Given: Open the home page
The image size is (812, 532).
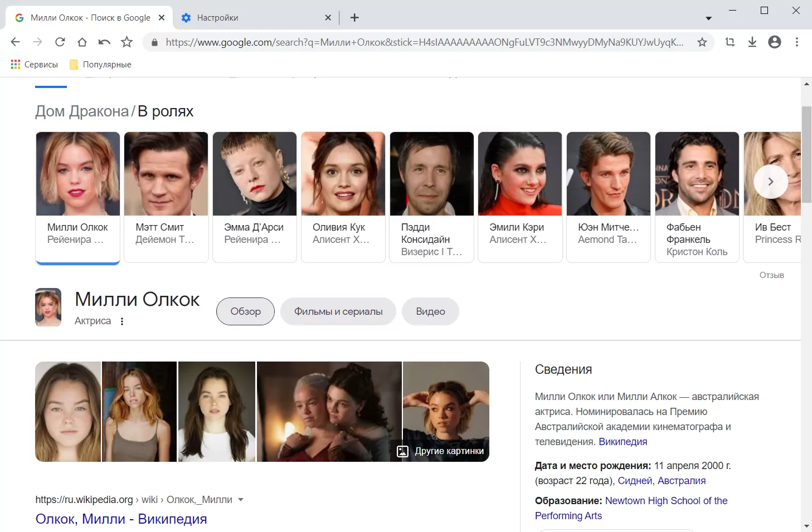Looking at the screenshot, I should click(x=82, y=42).
